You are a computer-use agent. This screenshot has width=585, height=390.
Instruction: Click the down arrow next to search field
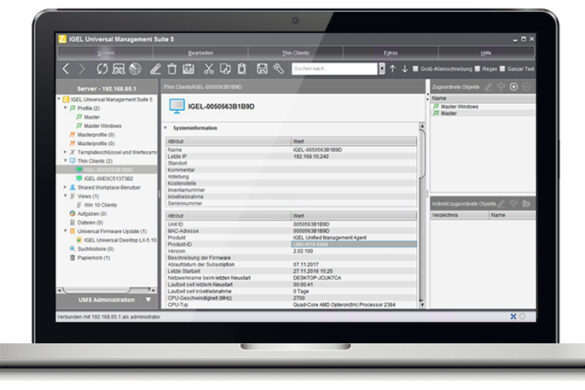pyautogui.click(x=405, y=69)
